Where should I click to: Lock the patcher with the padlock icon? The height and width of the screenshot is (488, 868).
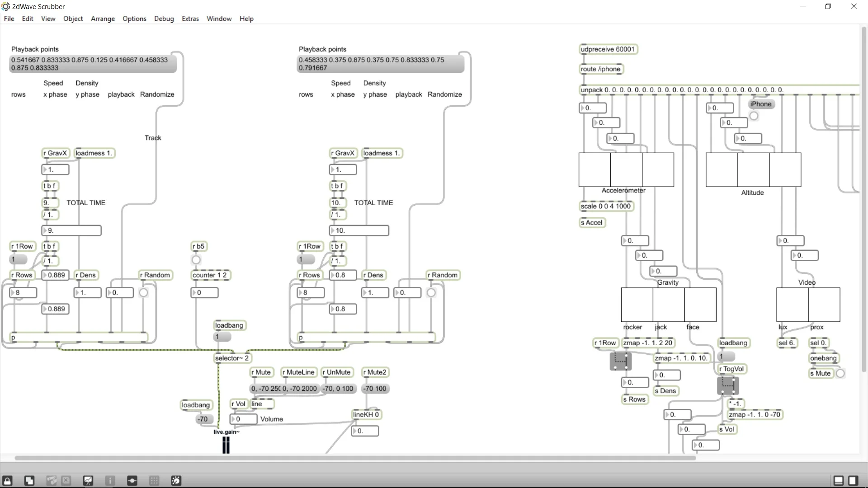point(7,481)
